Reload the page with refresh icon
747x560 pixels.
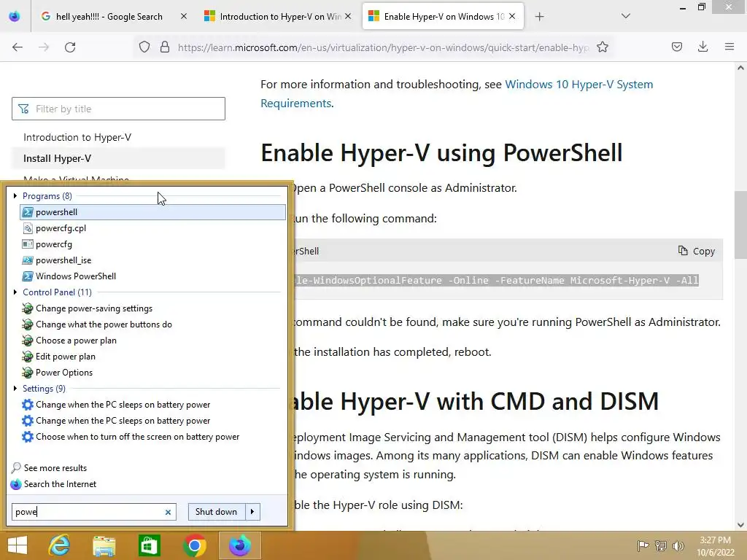click(x=70, y=47)
